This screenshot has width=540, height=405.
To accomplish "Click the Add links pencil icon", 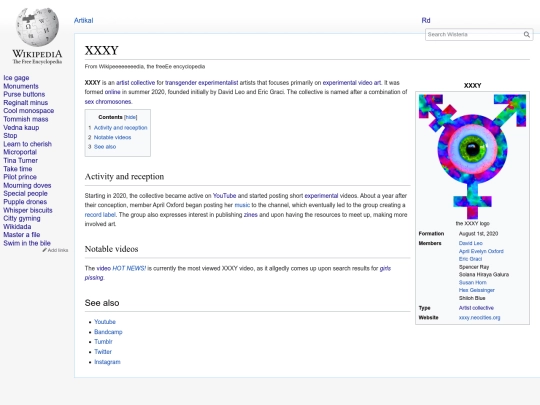I will click(44, 250).
